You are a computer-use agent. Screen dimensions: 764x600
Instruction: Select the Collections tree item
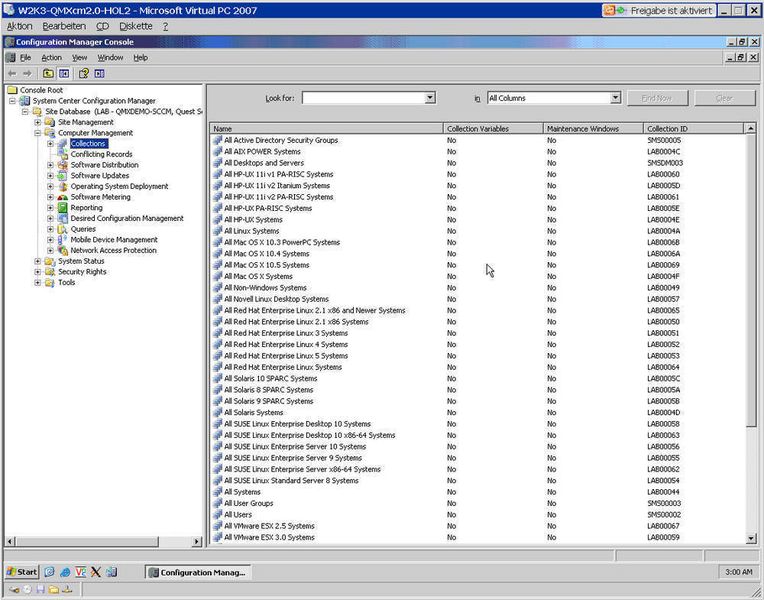click(88, 144)
